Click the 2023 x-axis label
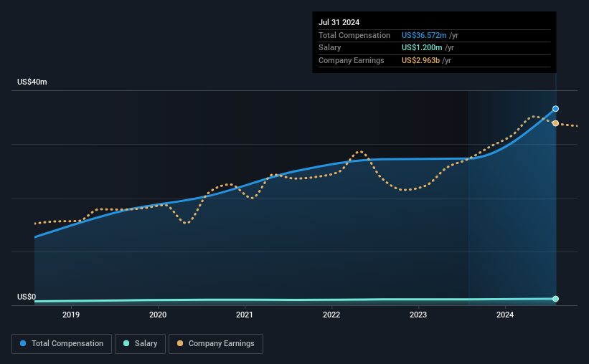The width and height of the screenshot is (589, 364). 418,315
